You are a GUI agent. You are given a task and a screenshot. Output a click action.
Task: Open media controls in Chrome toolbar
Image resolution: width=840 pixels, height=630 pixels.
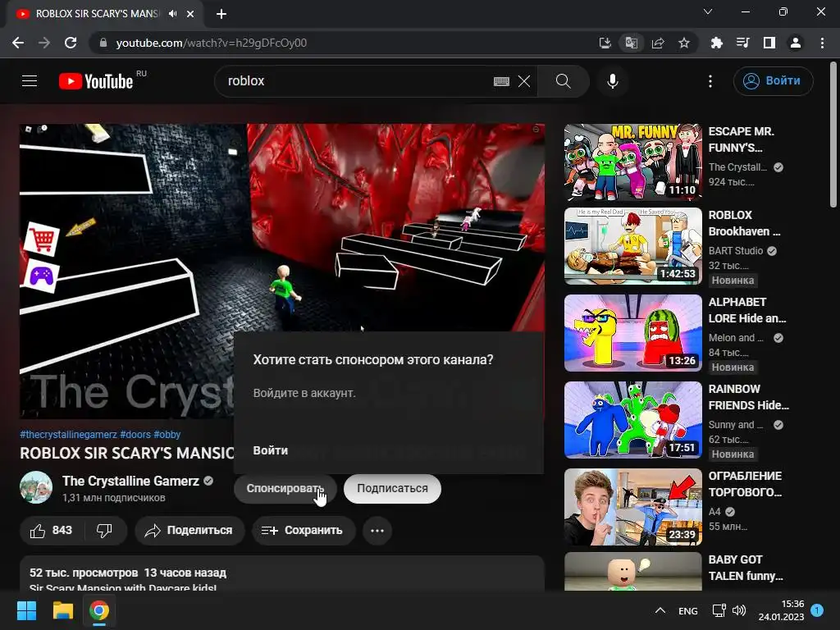(743, 43)
